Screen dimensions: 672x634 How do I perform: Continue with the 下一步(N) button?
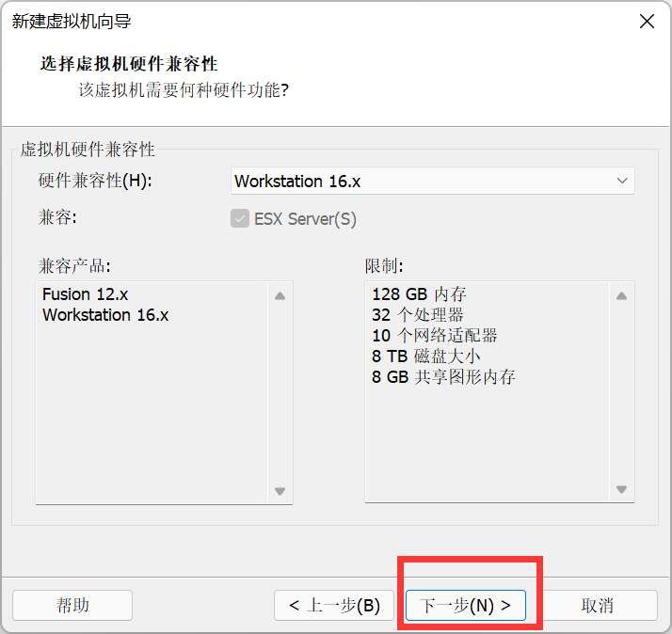(465, 605)
